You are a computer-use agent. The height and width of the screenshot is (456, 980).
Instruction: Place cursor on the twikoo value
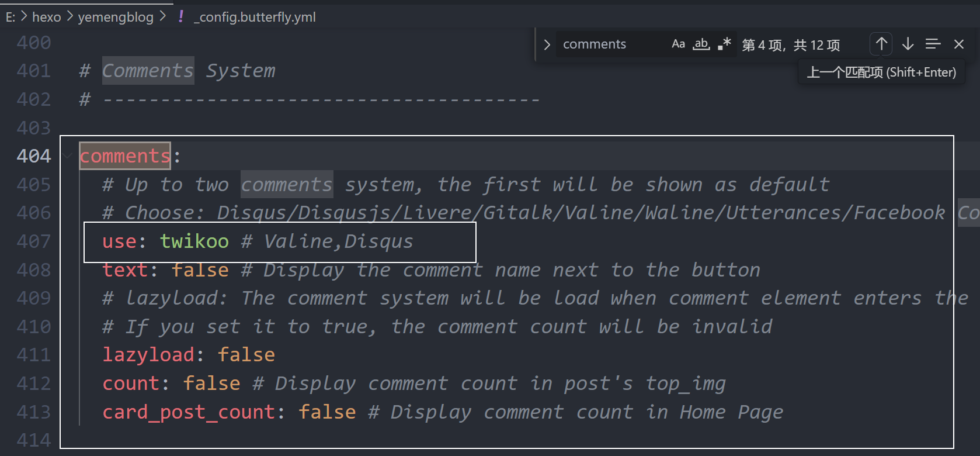point(194,241)
